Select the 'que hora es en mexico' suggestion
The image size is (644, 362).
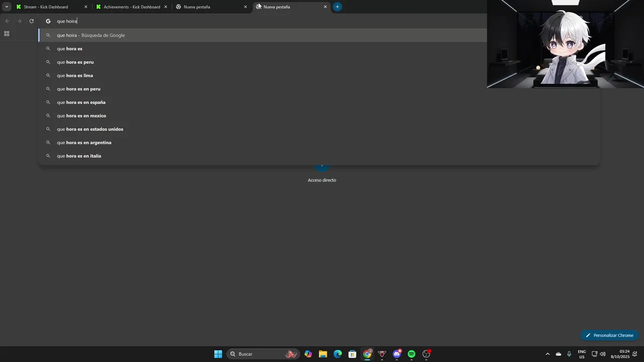318,116
